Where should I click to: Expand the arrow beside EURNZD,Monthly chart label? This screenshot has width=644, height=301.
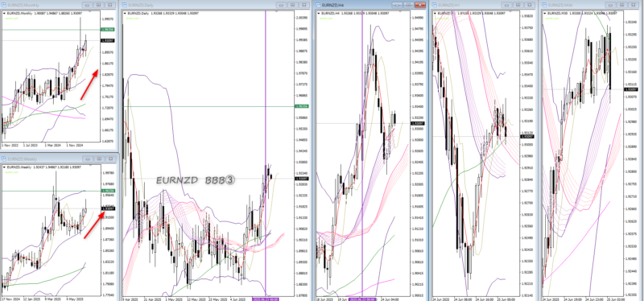pos(5,14)
